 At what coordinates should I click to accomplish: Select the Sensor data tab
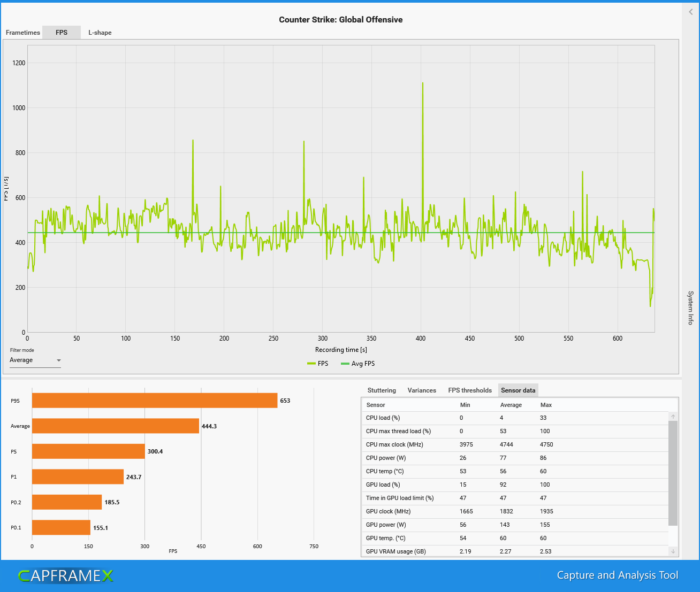pyautogui.click(x=518, y=390)
